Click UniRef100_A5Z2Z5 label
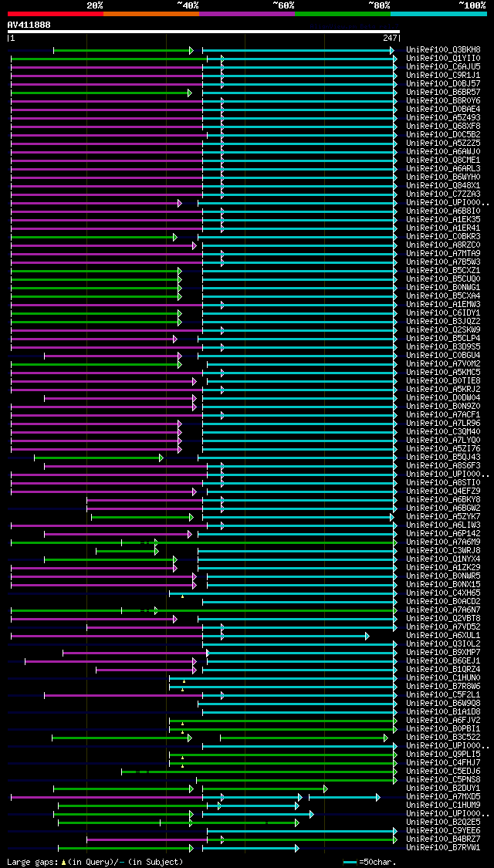 pyautogui.click(x=443, y=143)
